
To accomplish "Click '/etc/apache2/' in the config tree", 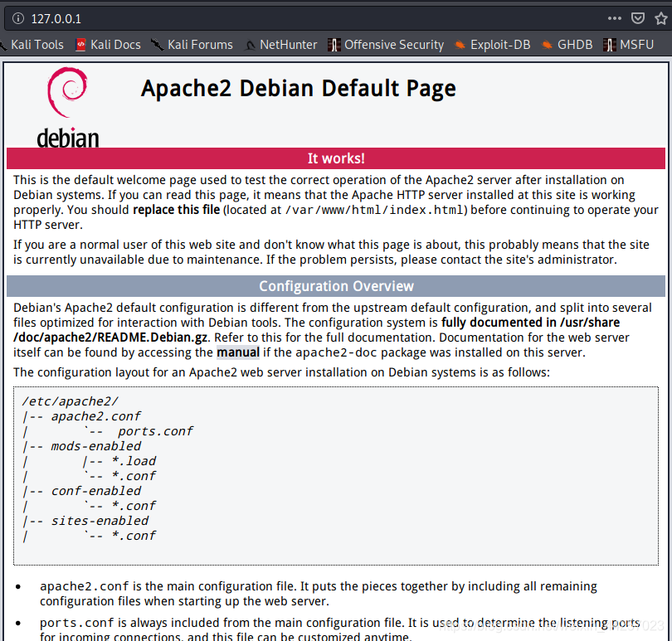I will point(71,401).
